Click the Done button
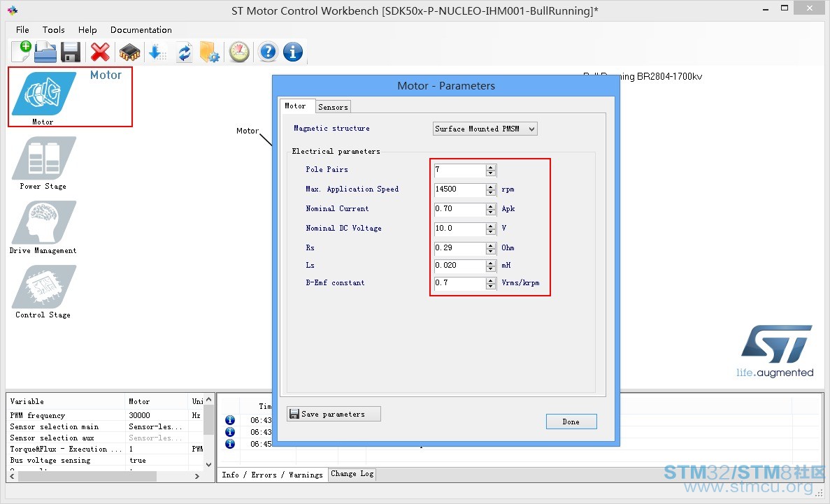830x504 pixels. click(x=571, y=422)
